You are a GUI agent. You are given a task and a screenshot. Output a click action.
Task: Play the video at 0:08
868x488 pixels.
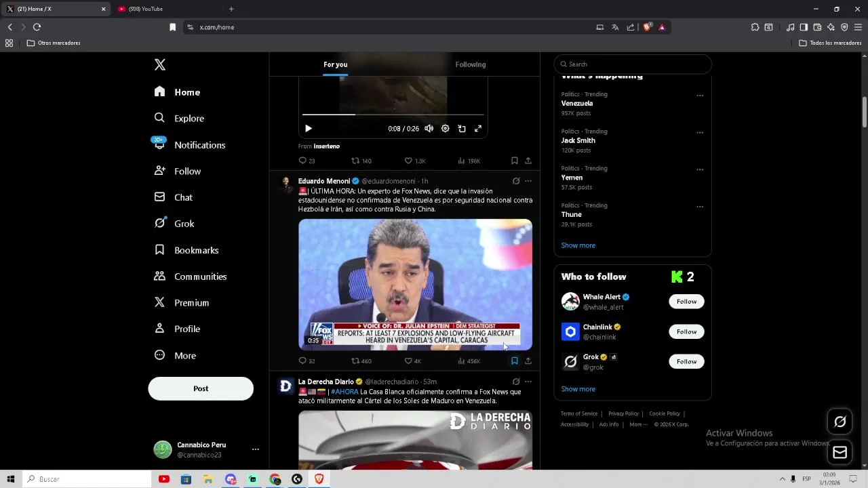(308, 128)
